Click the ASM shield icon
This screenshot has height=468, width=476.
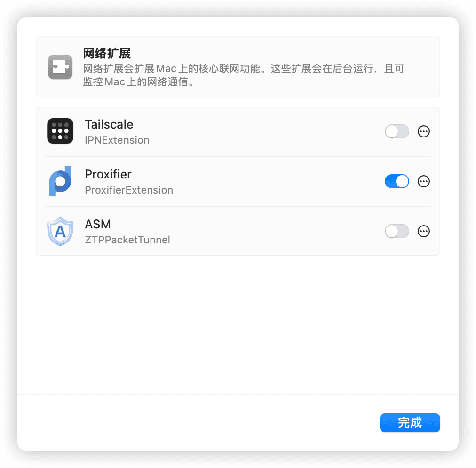pos(60,231)
